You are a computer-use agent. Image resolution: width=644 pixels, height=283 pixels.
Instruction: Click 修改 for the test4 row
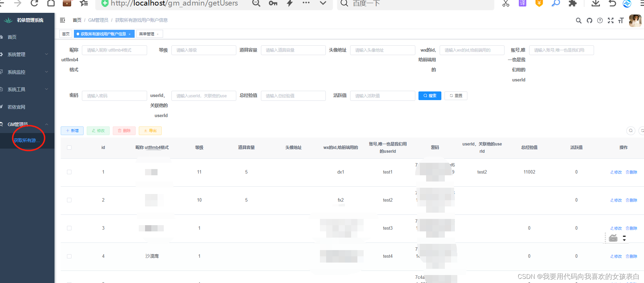(616, 256)
